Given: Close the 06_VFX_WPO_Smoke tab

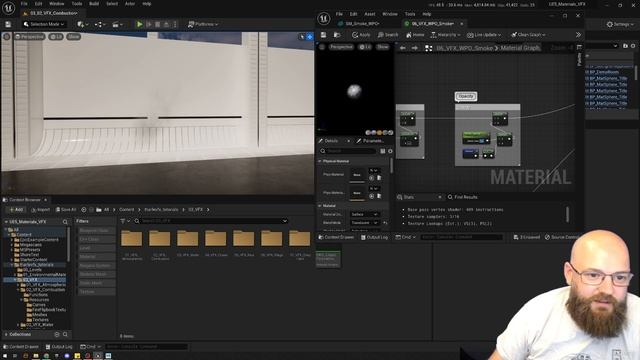Looking at the screenshot, I should [462, 24].
